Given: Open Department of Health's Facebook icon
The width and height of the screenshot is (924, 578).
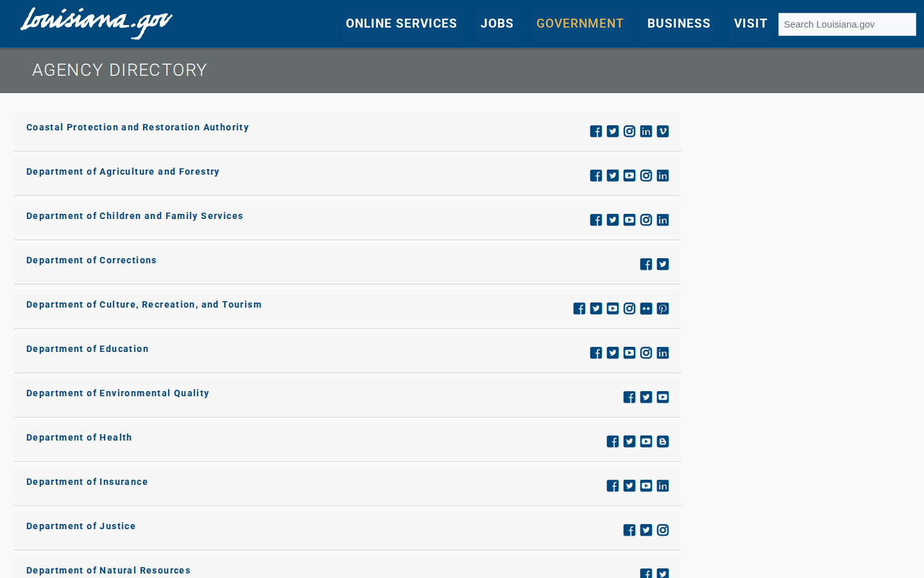Looking at the screenshot, I should click(613, 442).
